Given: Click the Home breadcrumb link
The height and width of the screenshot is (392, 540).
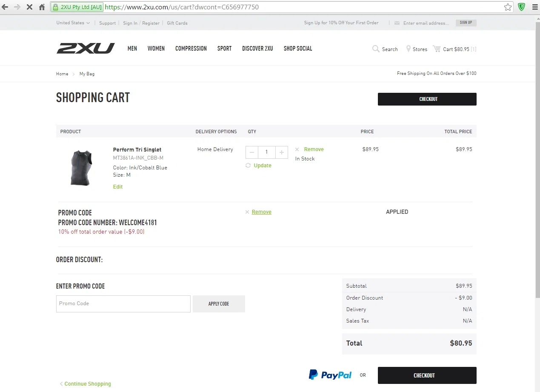Looking at the screenshot, I should tap(62, 74).
